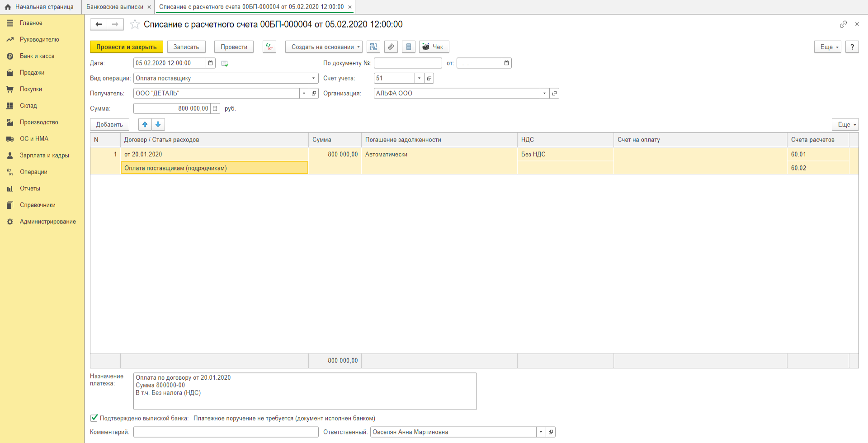Screen dimensions: 868x443
Task: Open responsible person Овсепян card
Action: click(551, 432)
